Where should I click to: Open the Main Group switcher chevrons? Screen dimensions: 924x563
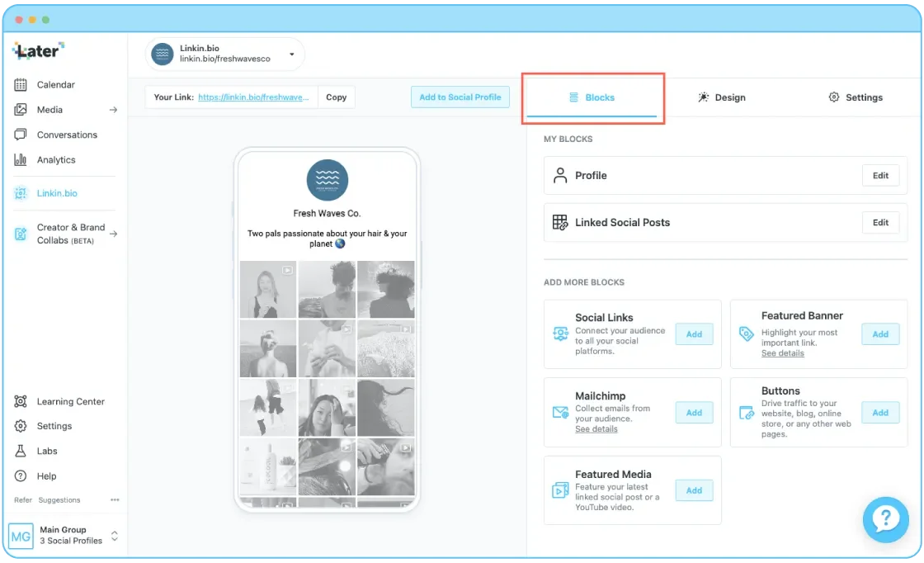(x=115, y=536)
